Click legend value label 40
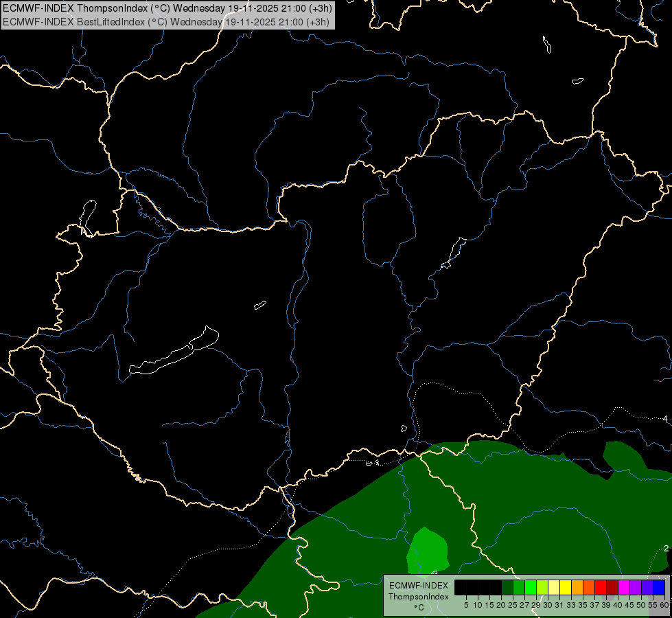 [x=618, y=605]
